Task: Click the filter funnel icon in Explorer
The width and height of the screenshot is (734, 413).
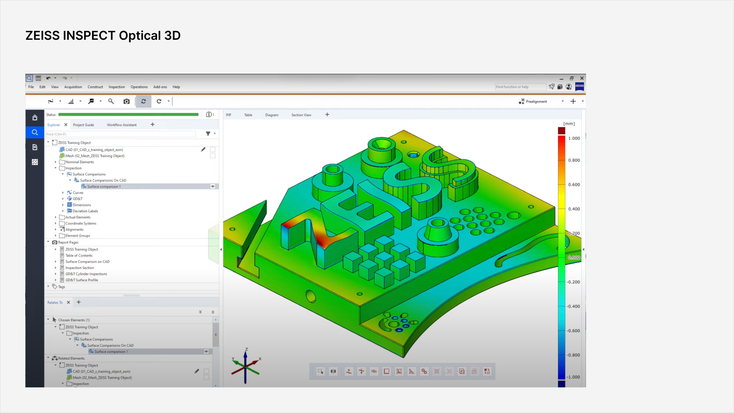Action: coord(208,133)
